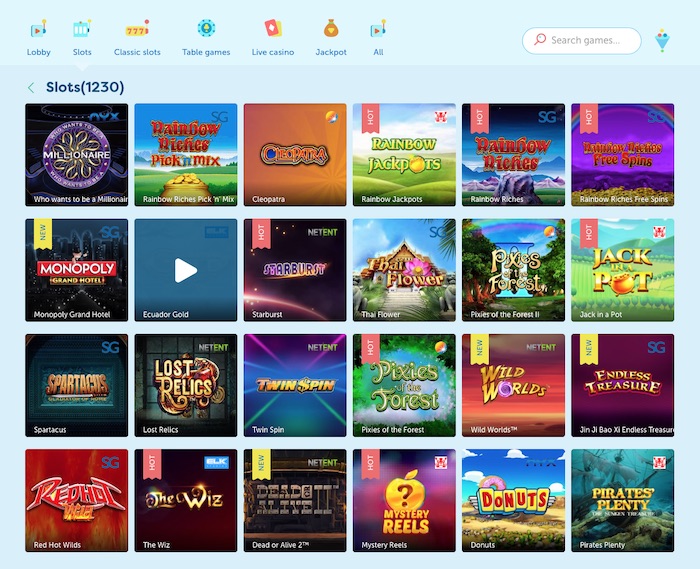
Task: Switch to the Classic slots tab label
Action: click(x=137, y=52)
